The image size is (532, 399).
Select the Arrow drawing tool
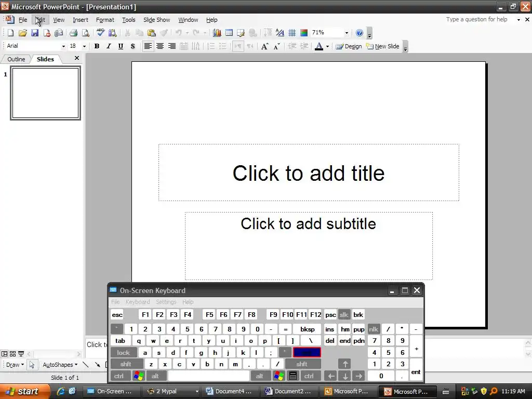(x=97, y=365)
